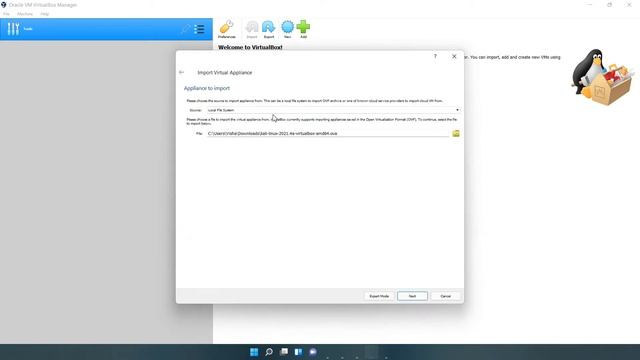
Task: Open the File menu
Action: [x=6, y=14]
